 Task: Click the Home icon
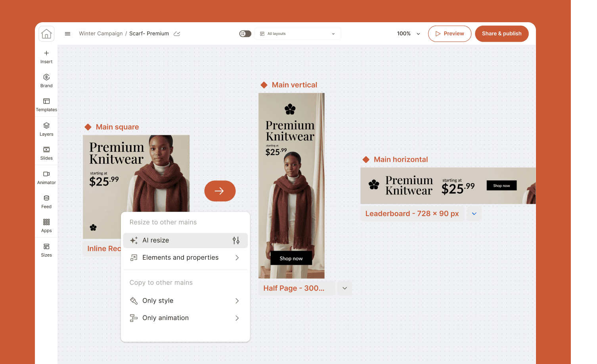pos(46,34)
